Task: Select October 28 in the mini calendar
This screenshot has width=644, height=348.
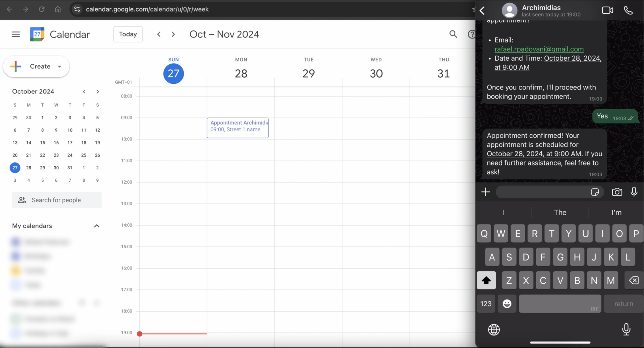Action: coord(29,168)
